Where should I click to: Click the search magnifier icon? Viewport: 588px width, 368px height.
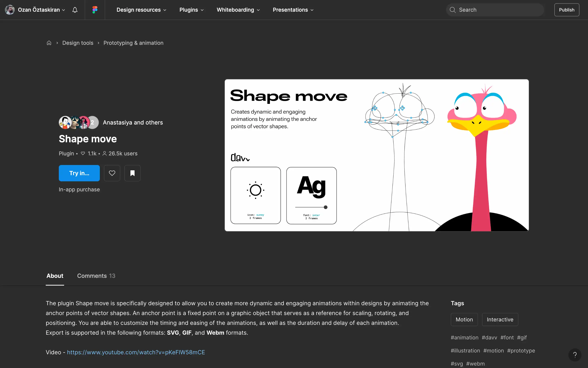coord(452,10)
